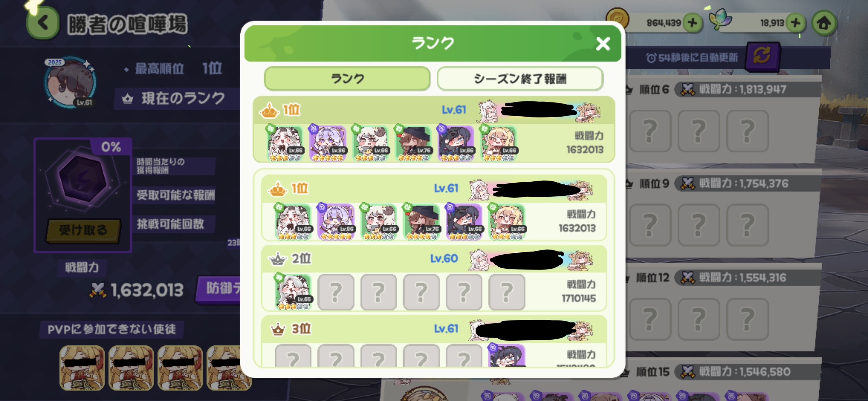868x401 pixels.
Task: Add gold coins with plus button
Action: 692,23
